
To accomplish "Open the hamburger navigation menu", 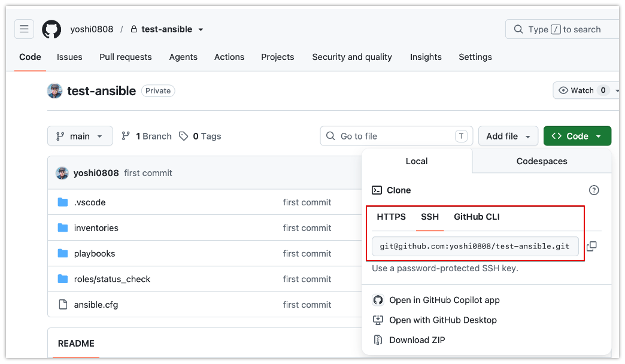I will pyautogui.click(x=24, y=29).
